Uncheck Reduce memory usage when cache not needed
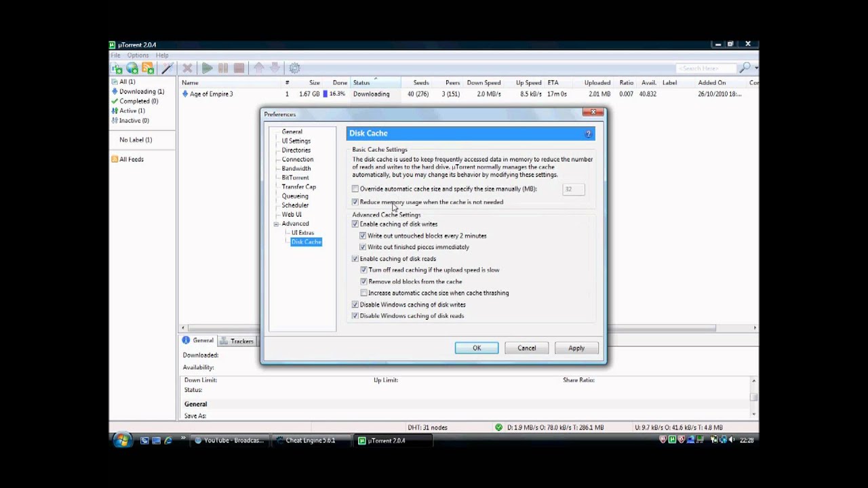This screenshot has width=868, height=488. point(355,202)
